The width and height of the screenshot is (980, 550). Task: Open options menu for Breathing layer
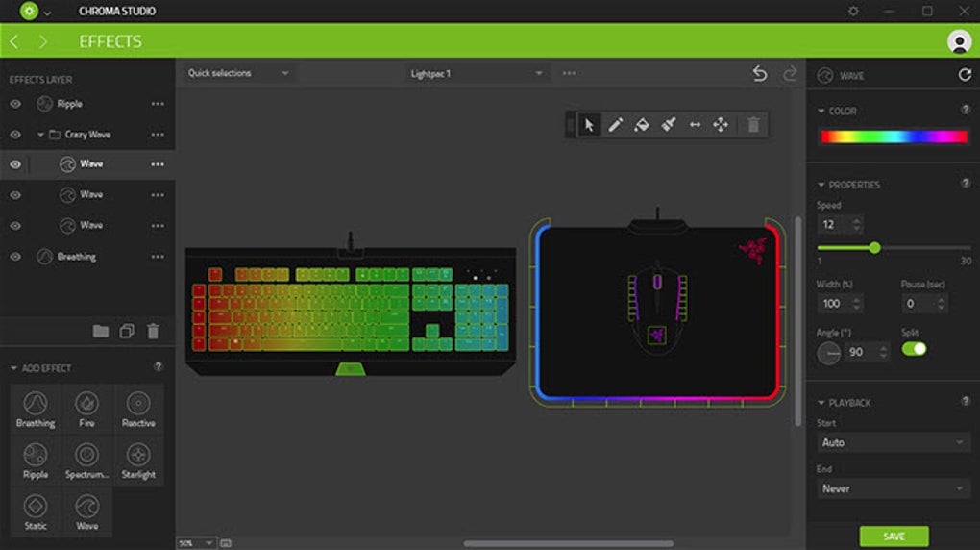tap(158, 257)
